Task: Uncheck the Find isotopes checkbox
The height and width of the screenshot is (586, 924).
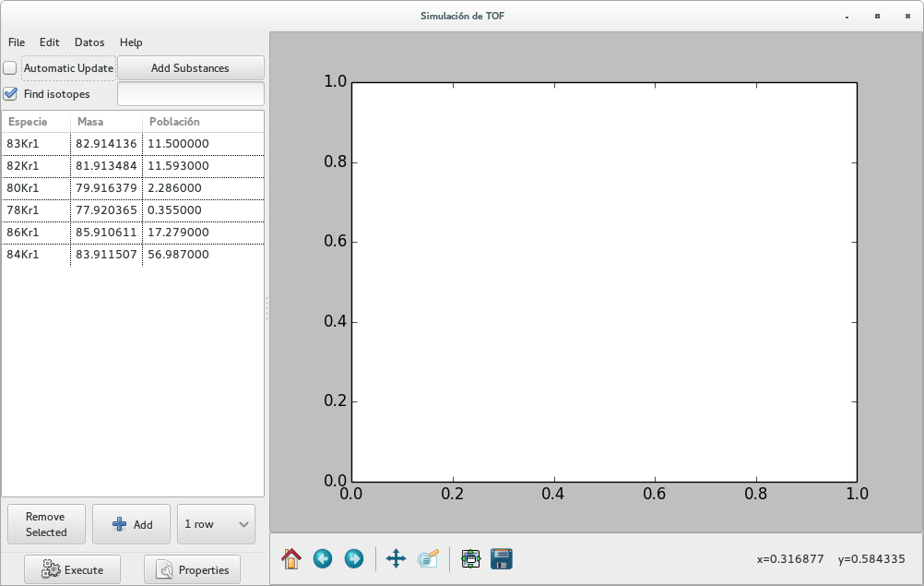Action: 10,94
